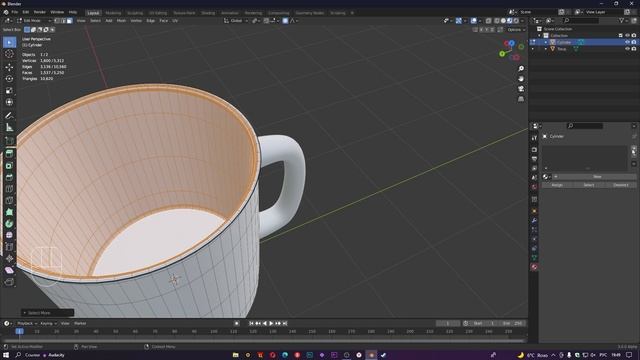Expand the Torus item in outliner
The width and height of the screenshot is (640, 360).
[x=546, y=49]
